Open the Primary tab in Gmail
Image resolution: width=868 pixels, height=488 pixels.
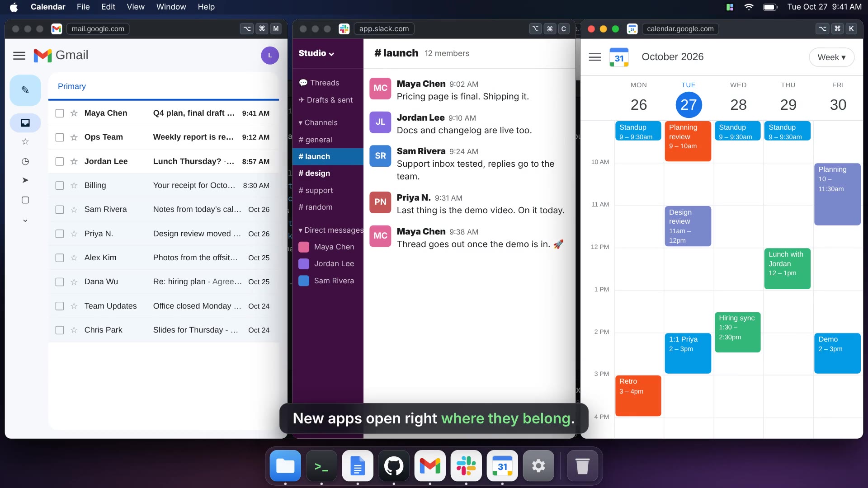click(x=71, y=86)
